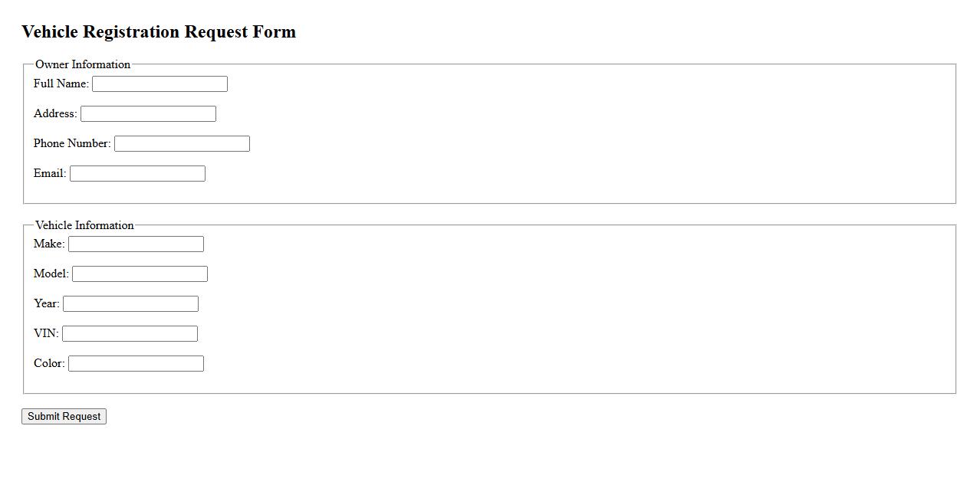Image resolution: width=980 pixels, height=498 pixels.
Task: Click the Full Name input field
Action: tap(159, 84)
